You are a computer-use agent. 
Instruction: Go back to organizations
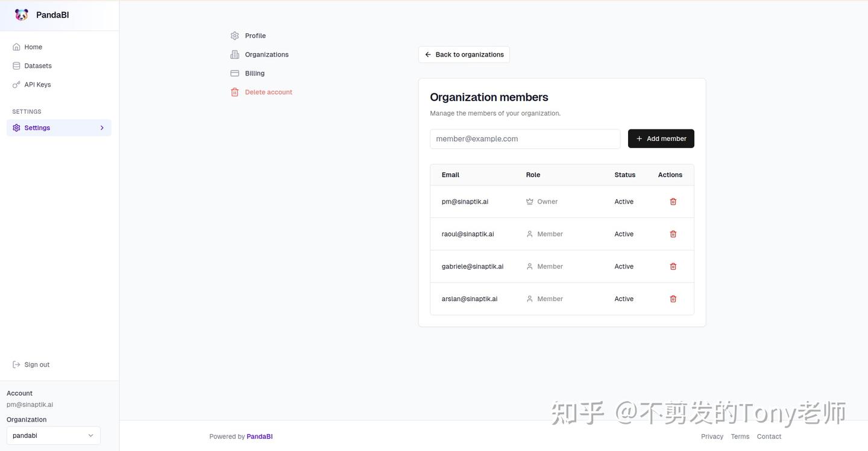coord(464,55)
